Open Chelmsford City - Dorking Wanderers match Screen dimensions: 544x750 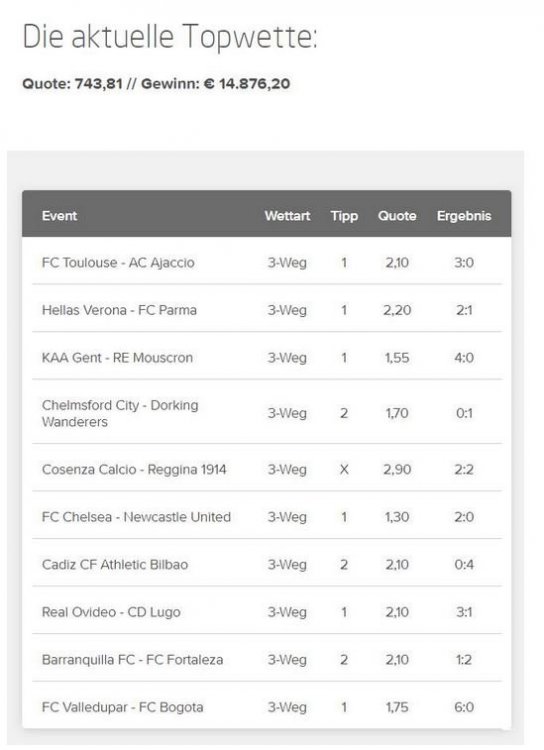[x=120, y=413]
